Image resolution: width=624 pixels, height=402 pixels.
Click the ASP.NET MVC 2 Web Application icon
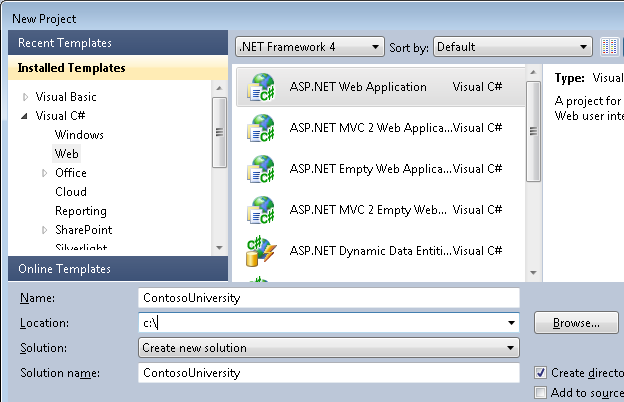[x=260, y=128]
